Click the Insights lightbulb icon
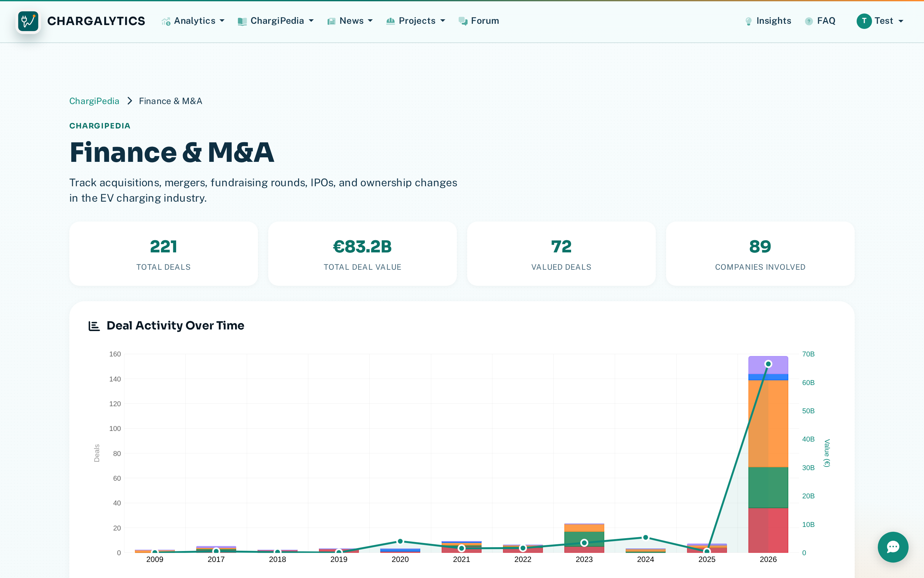 [749, 22]
